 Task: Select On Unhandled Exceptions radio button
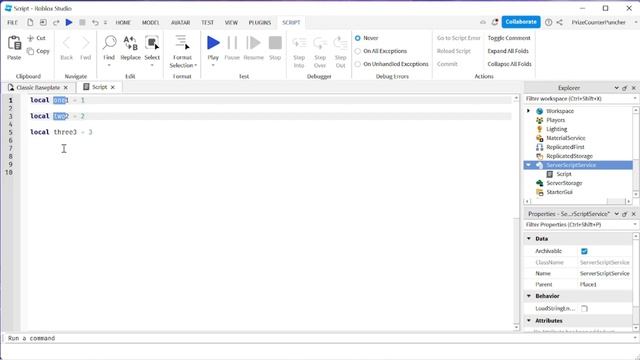358,64
